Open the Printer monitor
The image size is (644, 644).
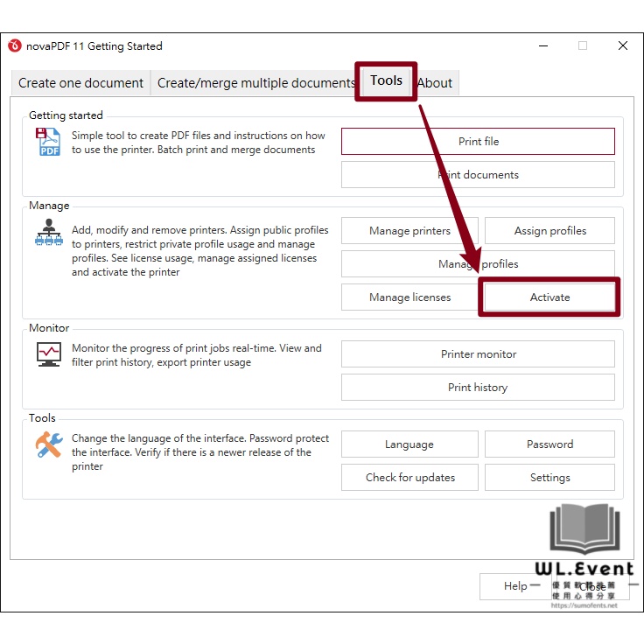[x=478, y=354]
